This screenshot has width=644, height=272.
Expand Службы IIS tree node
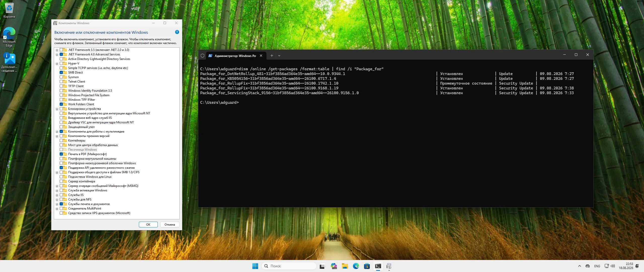click(x=57, y=195)
